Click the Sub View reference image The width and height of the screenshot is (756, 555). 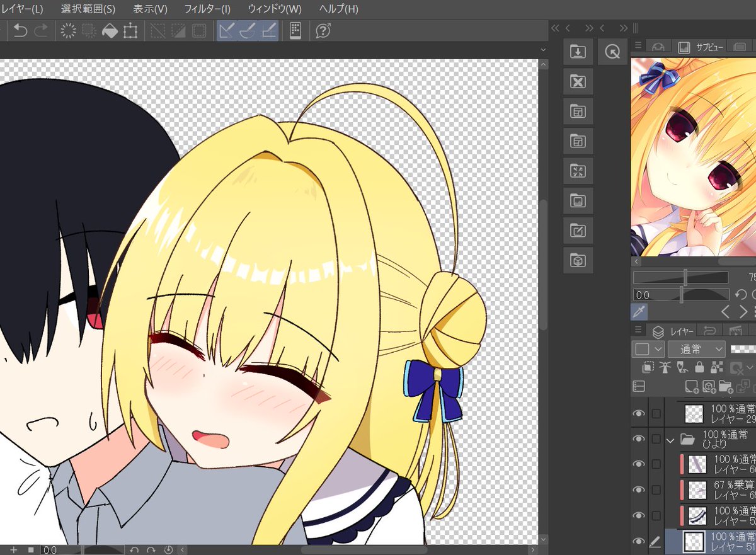[693, 157]
